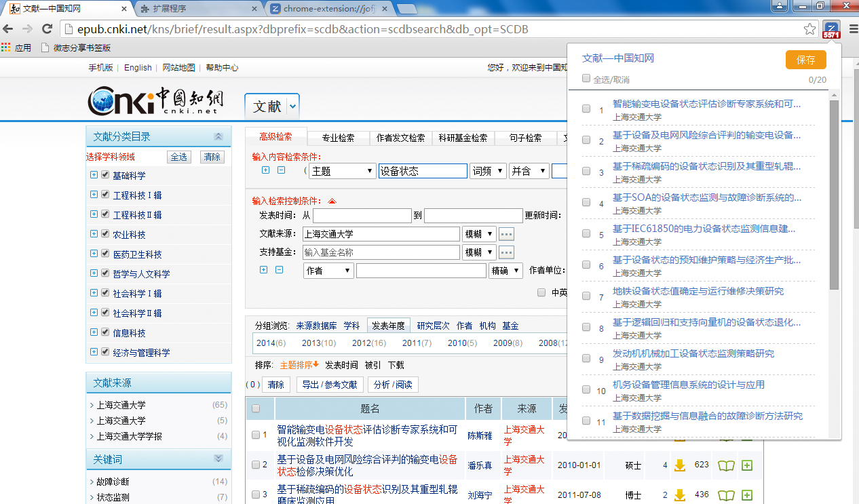Click the minus icon beside the author row
The width and height of the screenshot is (859, 504).
(x=279, y=270)
